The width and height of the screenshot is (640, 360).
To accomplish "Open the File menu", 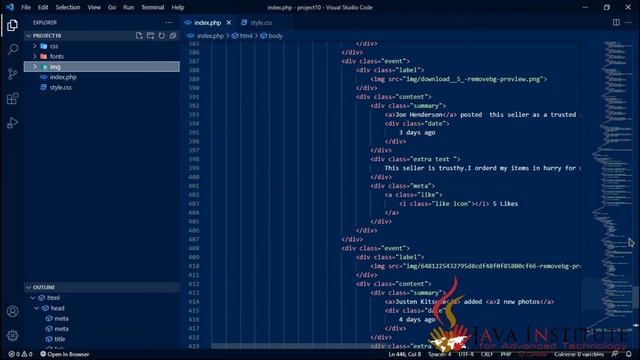I will pyautogui.click(x=26, y=7).
